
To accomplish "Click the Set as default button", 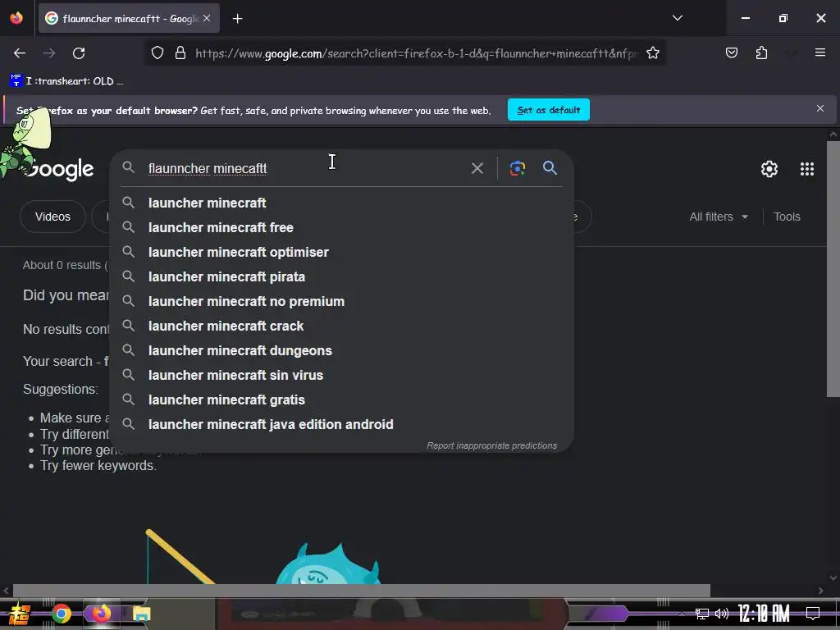I will click(549, 110).
